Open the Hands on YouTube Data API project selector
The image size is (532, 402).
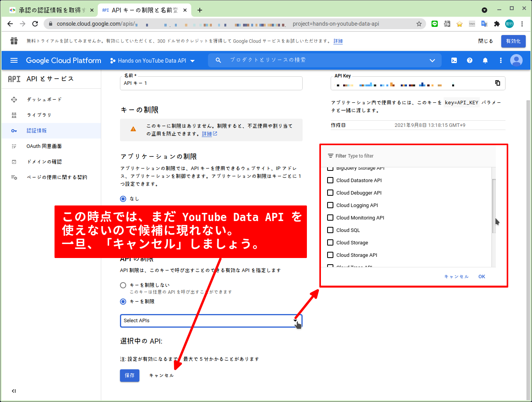pos(152,60)
